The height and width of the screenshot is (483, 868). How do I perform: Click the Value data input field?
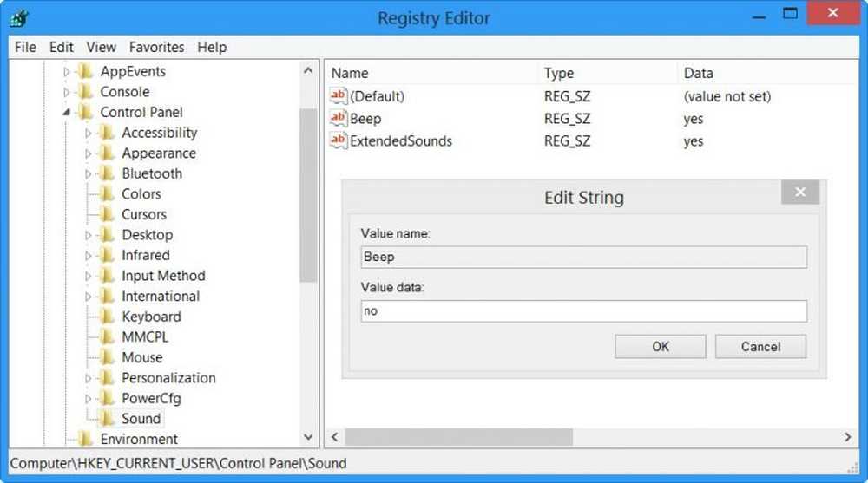tap(583, 311)
